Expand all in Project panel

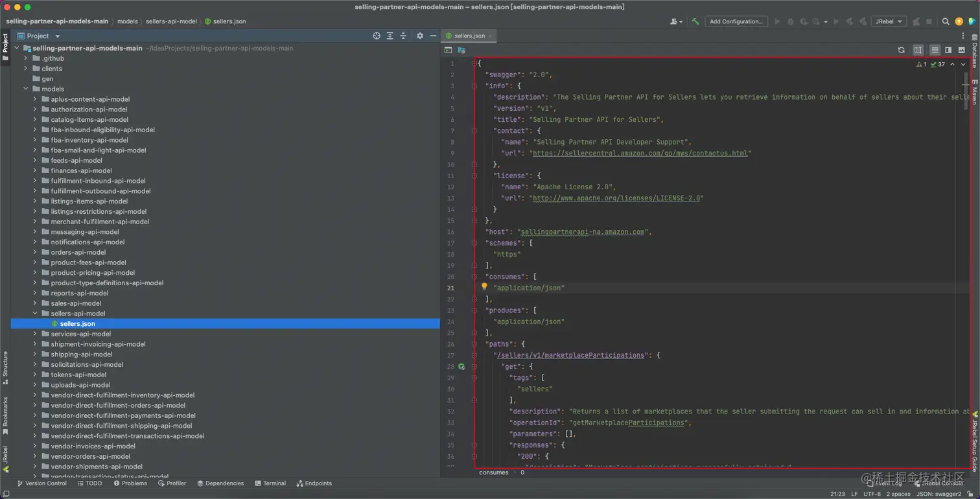click(390, 36)
